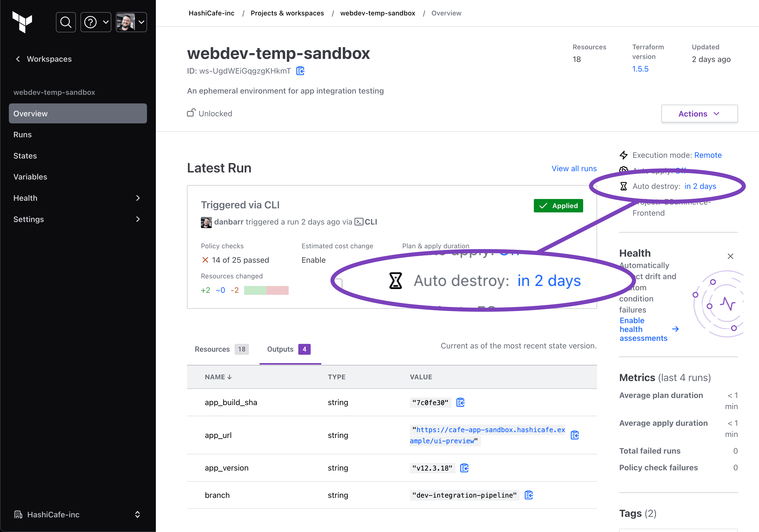Open the Actions dropdown menu
This screenshot has height=532, width=759.
(699, 114)
